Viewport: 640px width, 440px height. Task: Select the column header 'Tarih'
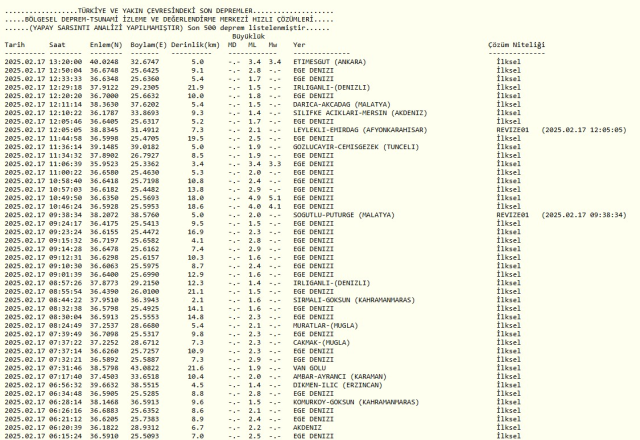pos(15,45)
